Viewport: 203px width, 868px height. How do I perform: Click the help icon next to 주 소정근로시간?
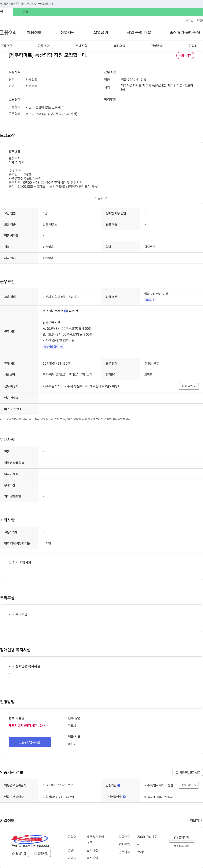pyautogui.click(x=66, y=311)
